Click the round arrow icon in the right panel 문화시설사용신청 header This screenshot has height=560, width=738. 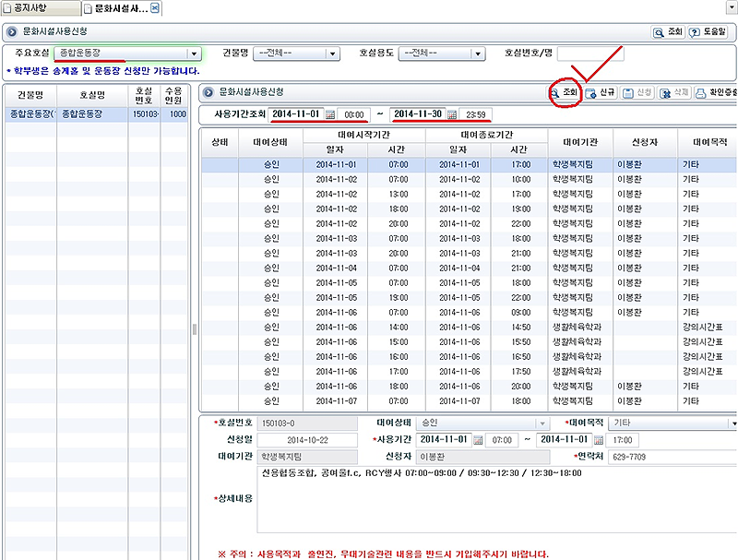click(x=208, y=92)
